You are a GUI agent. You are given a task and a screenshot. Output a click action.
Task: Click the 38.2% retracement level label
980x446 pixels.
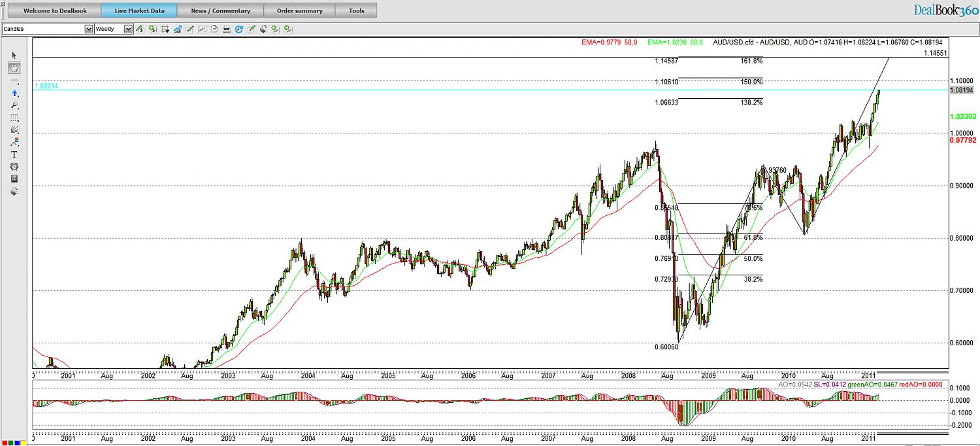click(x=753, y=279)
